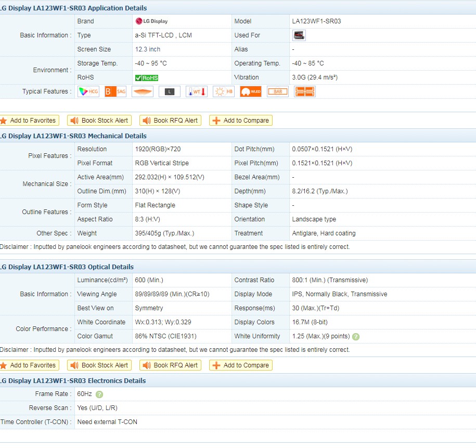The height and width of the screenshot is (448, 476).
Task: Click the Used For application icon
Action: [x=299, y=35]
